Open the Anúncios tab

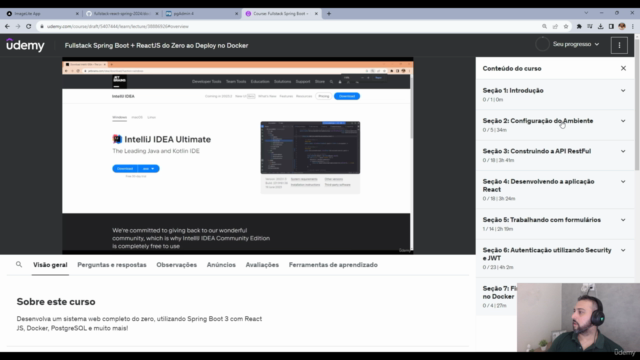click(221, 264)
